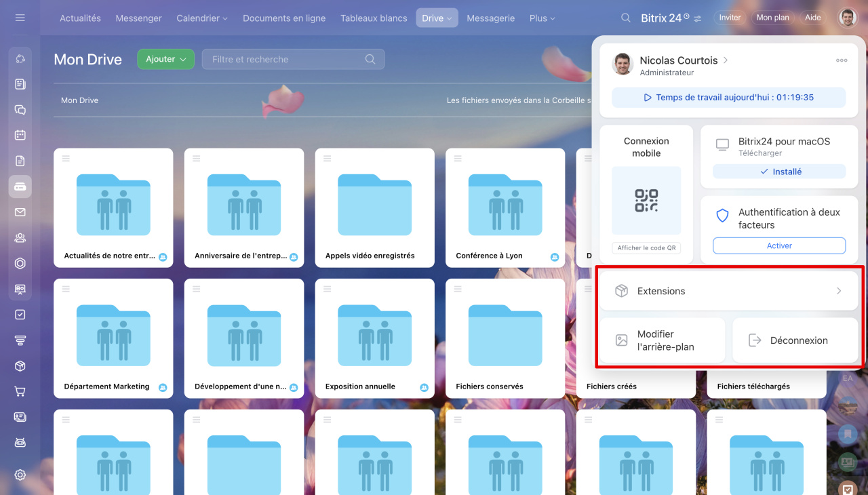Click the Développement d'une n... folder name
The image size is (868, 495).
coord(239,387)
